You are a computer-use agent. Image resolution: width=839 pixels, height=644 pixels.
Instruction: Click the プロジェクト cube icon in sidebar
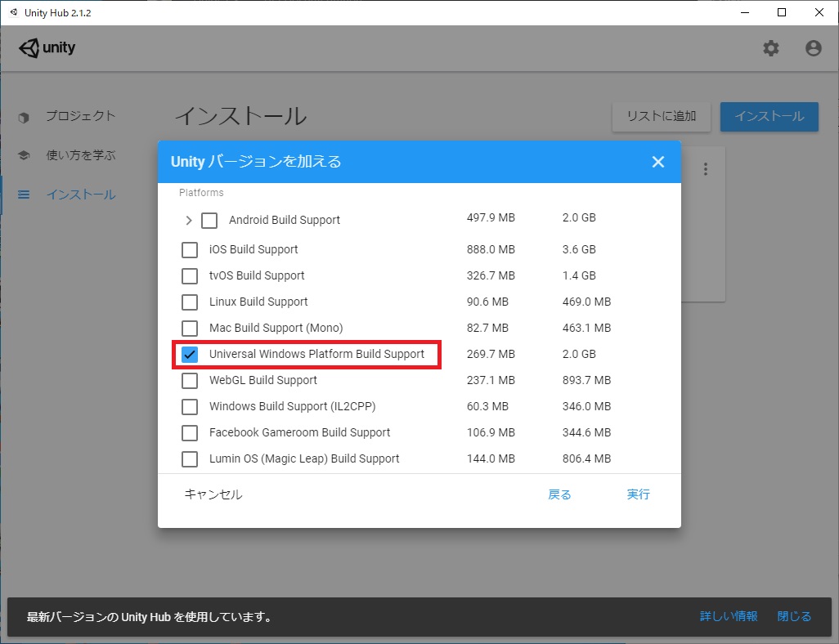[24, 117]
